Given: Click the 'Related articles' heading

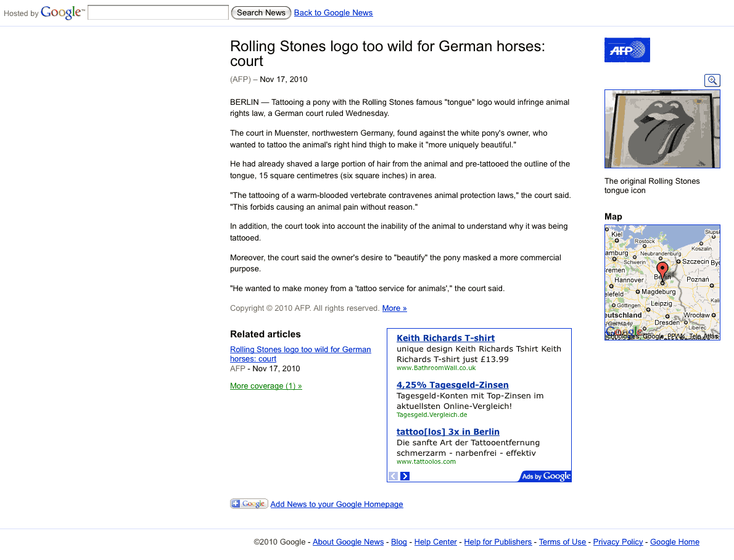Looking at the screenshot, I should (265, 334).
